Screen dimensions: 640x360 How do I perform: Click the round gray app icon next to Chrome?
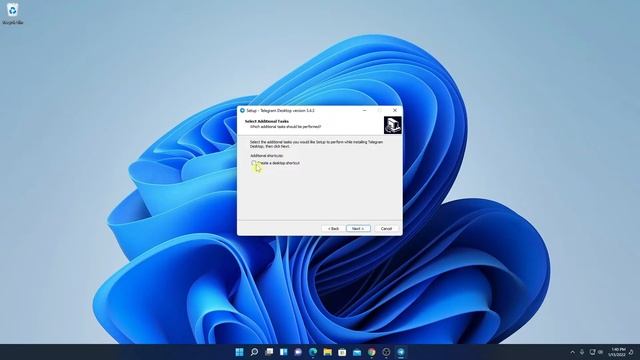pos(386,352)
